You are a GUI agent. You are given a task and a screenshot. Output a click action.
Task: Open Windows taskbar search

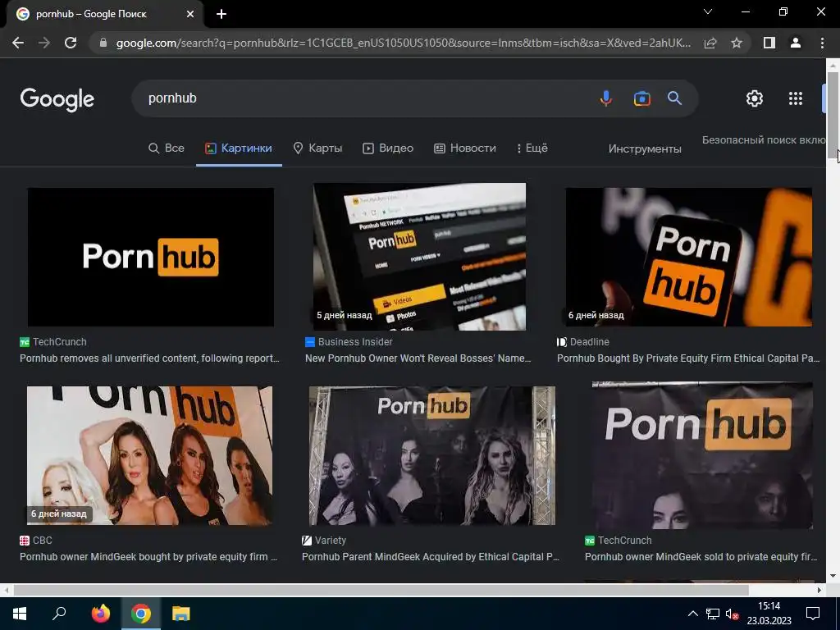point(59,614)
